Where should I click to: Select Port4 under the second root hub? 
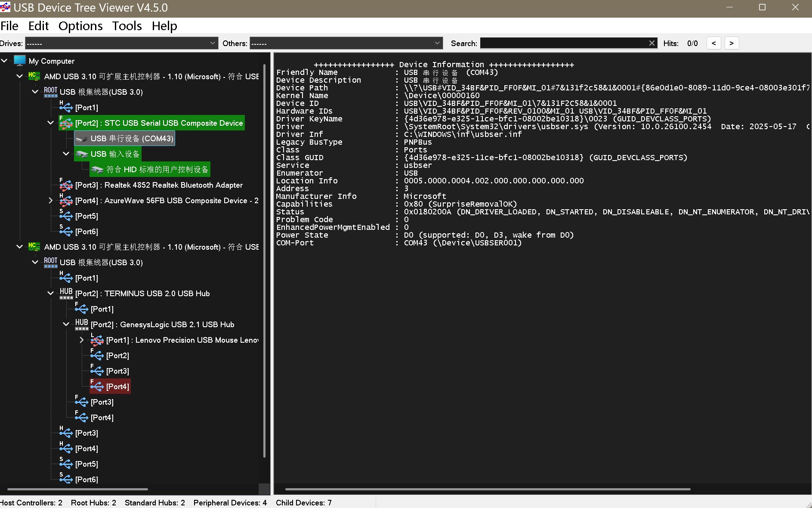click(86, 449)
